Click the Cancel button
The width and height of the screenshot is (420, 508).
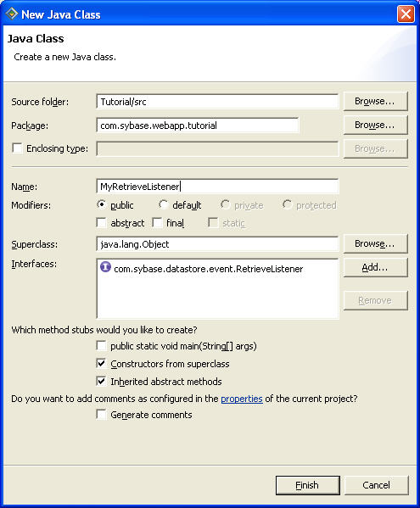click(x=376, y=485)
